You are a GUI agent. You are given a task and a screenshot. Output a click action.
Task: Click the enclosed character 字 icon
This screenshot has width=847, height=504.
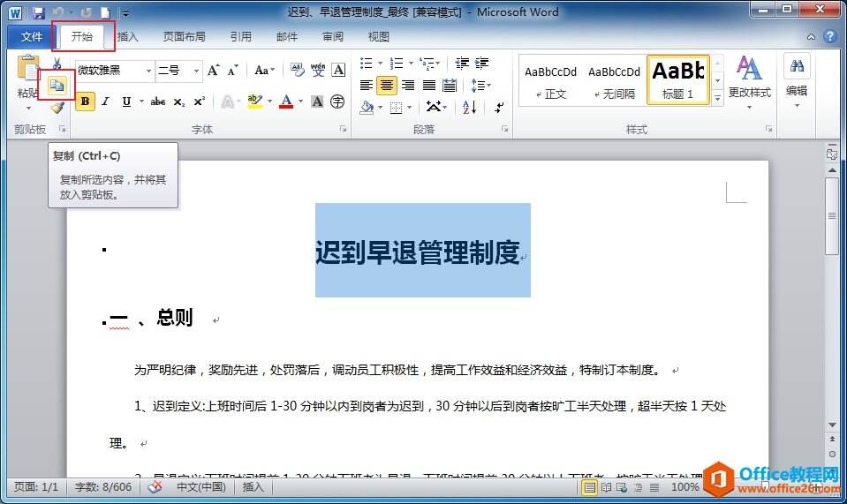click(x=337, y=102)
